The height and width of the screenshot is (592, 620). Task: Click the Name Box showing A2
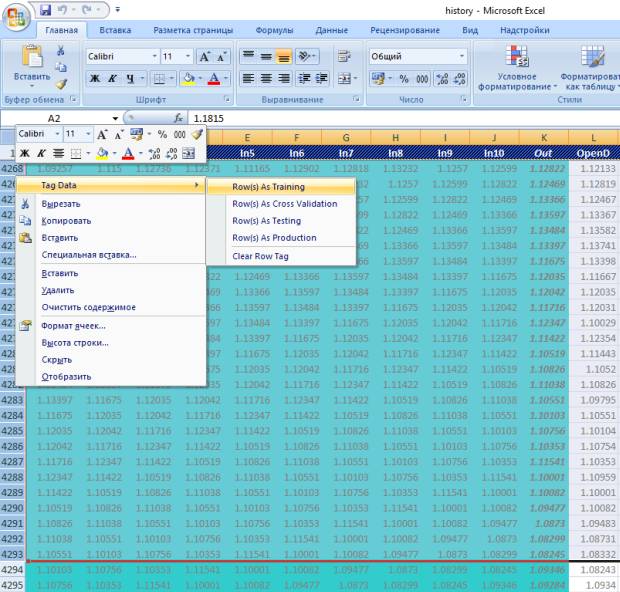pos(60,118)
